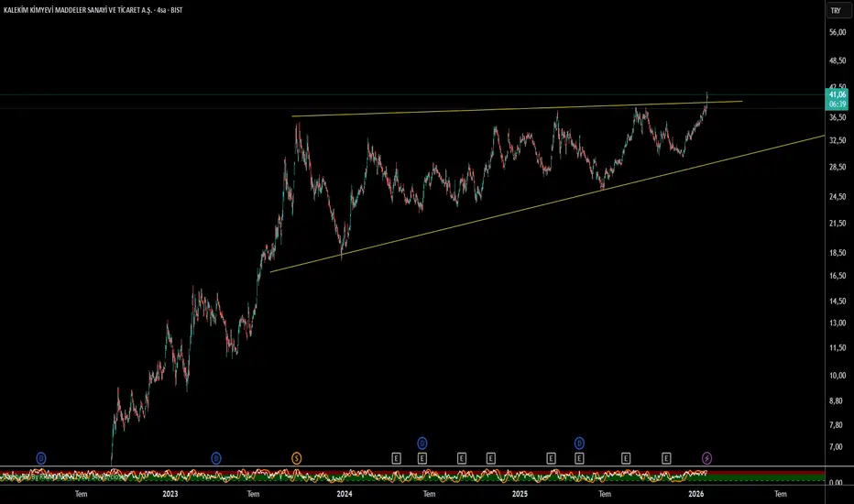
Task: Click the E marker beneath the D between 2025 and 2026
Action: [579, 458]
